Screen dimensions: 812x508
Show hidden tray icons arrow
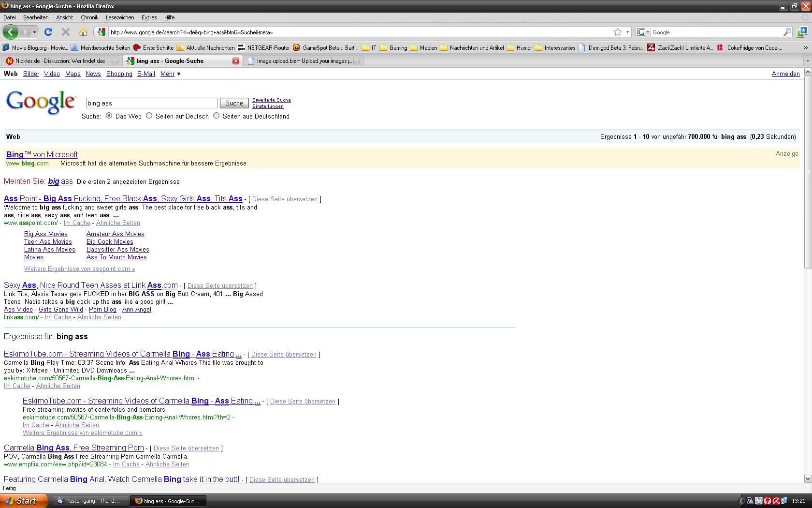[x=741, y=501]
